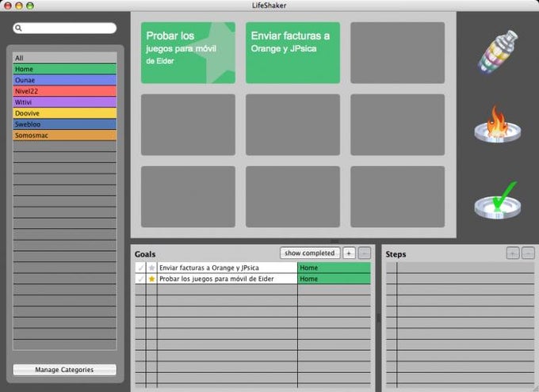This screenshot has height=392, width=539.
Task: Click the Goals panel heading
Action: tap(145, 254)
